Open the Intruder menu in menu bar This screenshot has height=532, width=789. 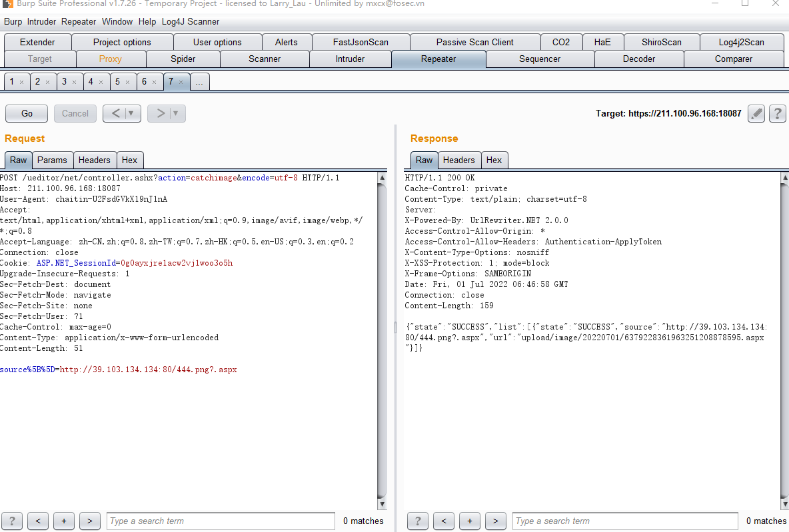[x=42, y=21]
